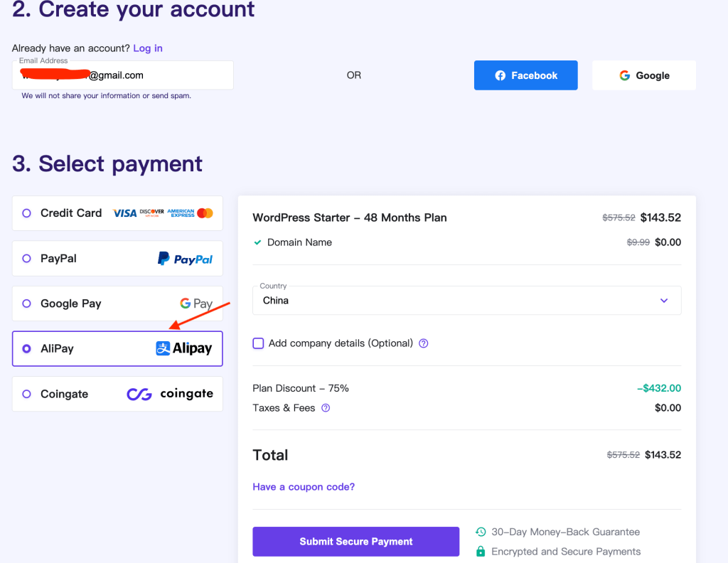Select the PayPal radio button
The image size is (728, 563).
click(26, 259)
